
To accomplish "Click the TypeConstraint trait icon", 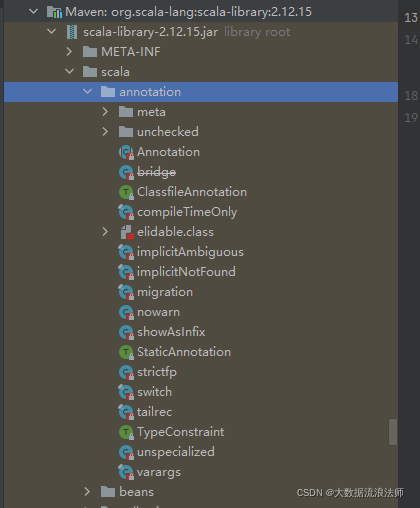I will pos(126,432).
